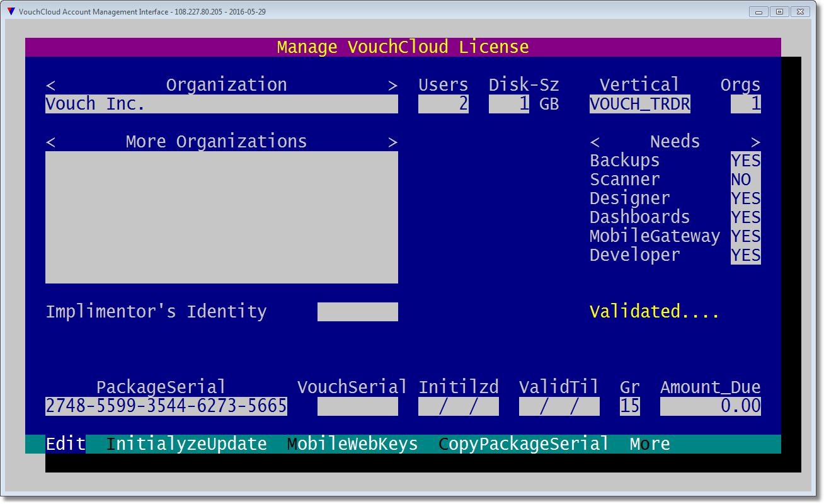Click the Vertical column header
824x504 pixels.
639,85
